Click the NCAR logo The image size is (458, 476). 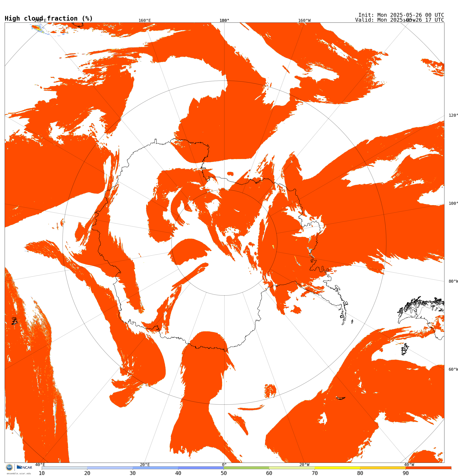tap(24, 467)
